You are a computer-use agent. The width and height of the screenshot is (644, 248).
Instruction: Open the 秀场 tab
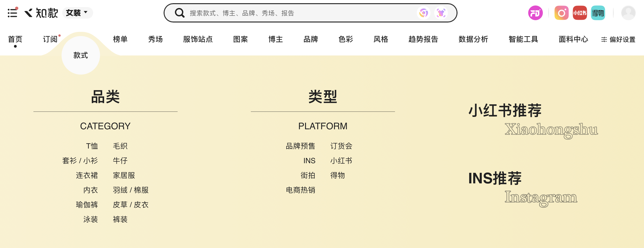pos(155,39)
